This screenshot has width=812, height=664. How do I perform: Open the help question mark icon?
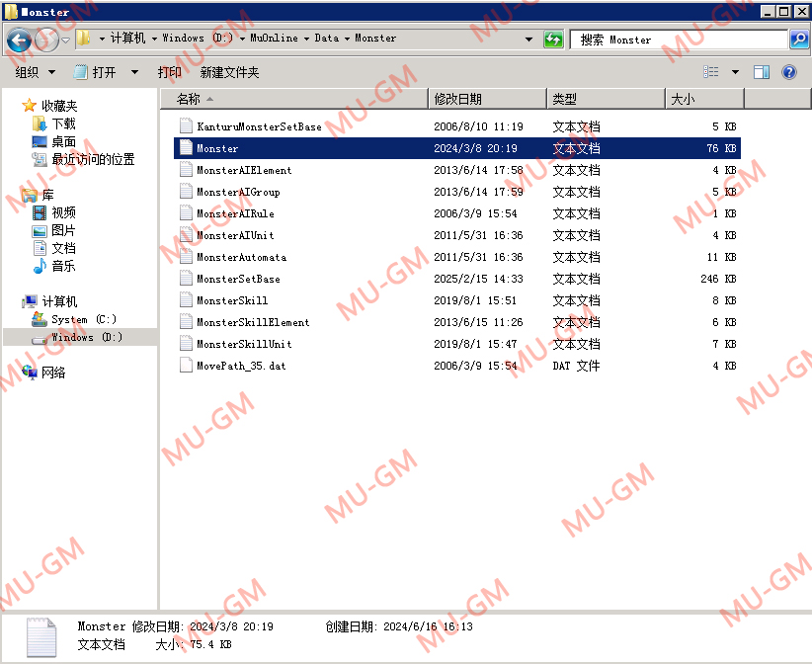pyautogui.click(x=789, y=72)
